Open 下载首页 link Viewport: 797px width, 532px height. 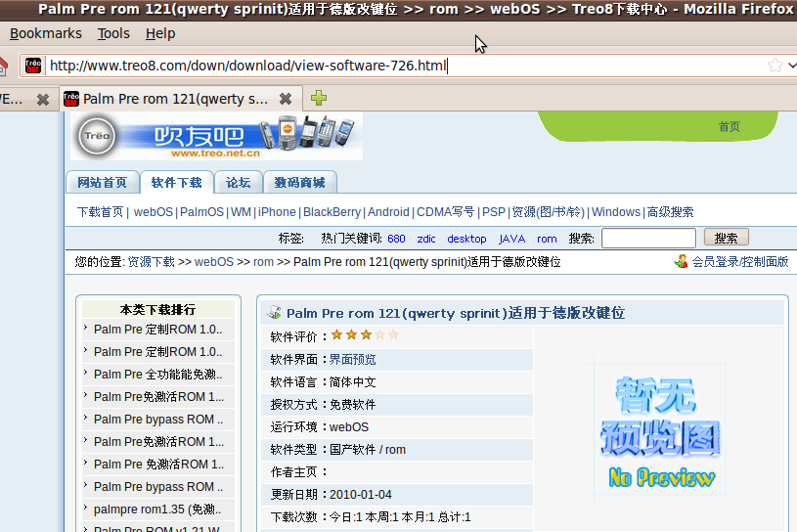pyautogui.click(x=100, y=212)
